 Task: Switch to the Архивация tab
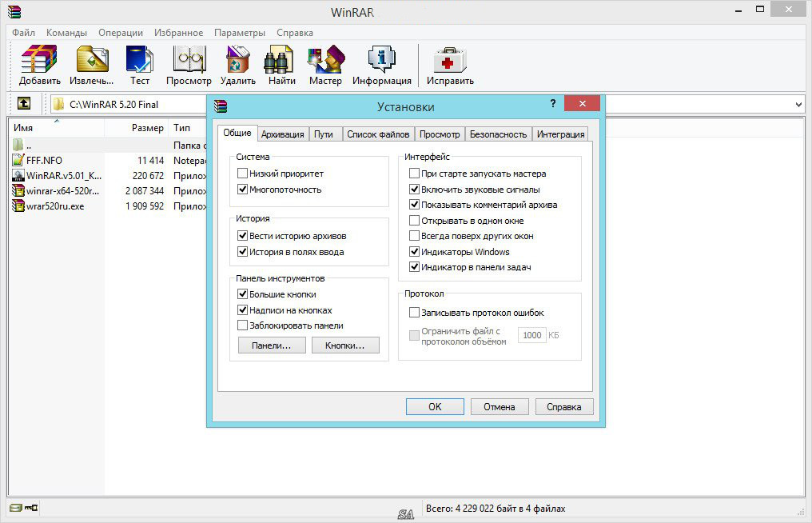283,134
